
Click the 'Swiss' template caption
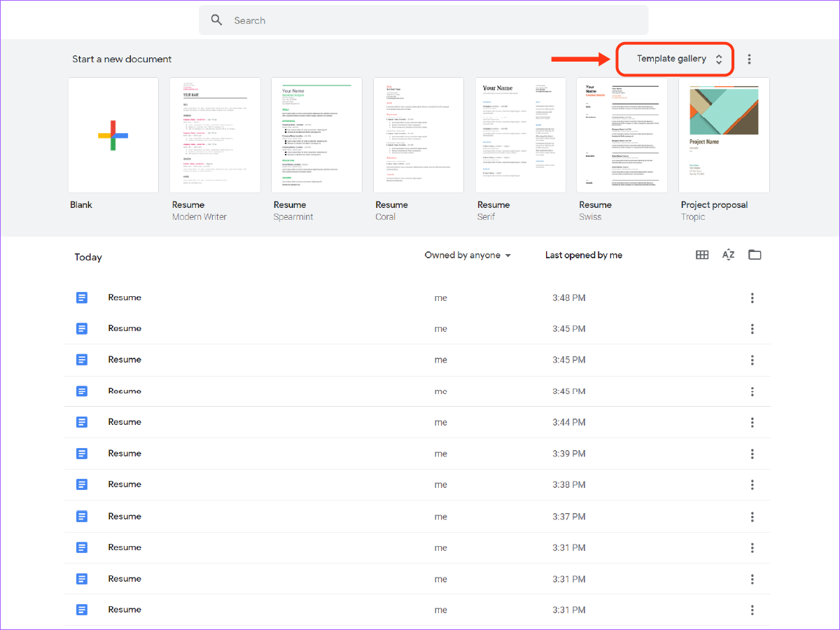coord(591,217)
